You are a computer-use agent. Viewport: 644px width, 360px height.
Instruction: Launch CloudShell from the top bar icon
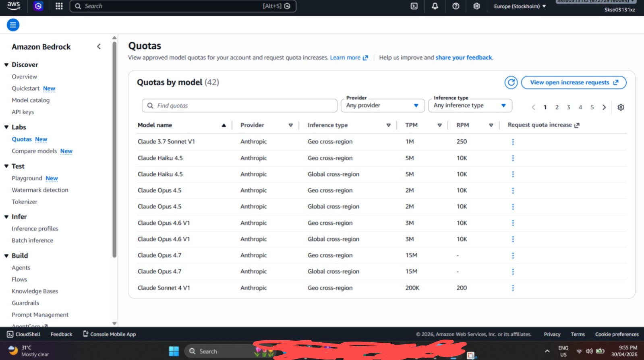coord(414,6)
